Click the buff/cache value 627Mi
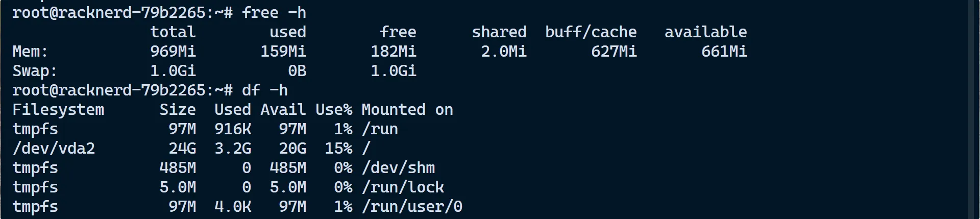Screen dimensions: 980x219 coord(614,52)
